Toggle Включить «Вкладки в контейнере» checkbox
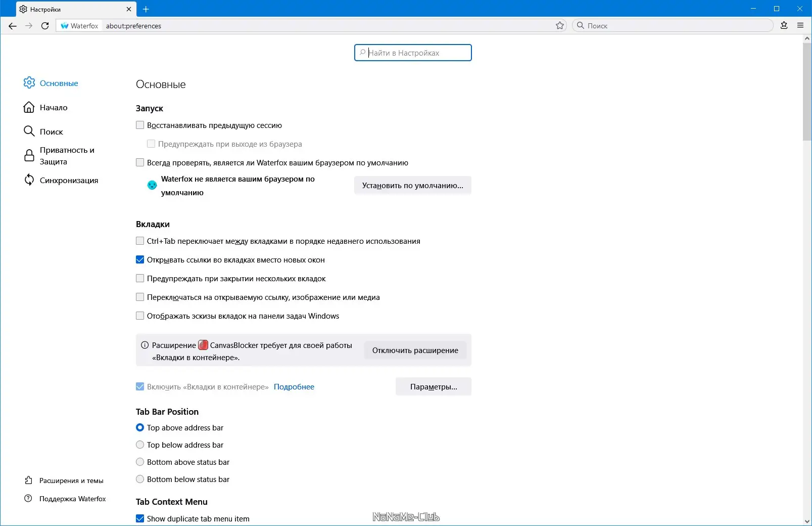812x526 pixels. [x=140, y=386]
